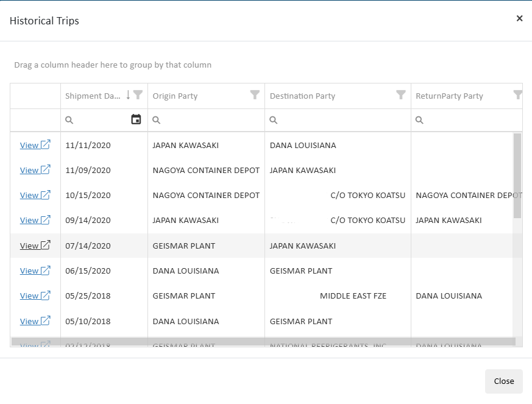Open the Shipment Date calendar picker
Image resolution: width=532 pixels, height=404 pixels.
(136, 119)
